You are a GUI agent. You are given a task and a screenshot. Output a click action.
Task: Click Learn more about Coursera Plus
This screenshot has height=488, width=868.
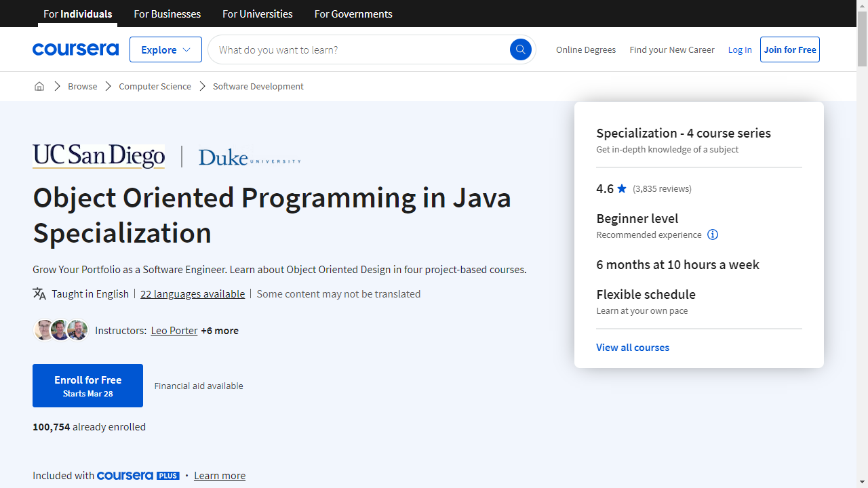click(220, 475)
